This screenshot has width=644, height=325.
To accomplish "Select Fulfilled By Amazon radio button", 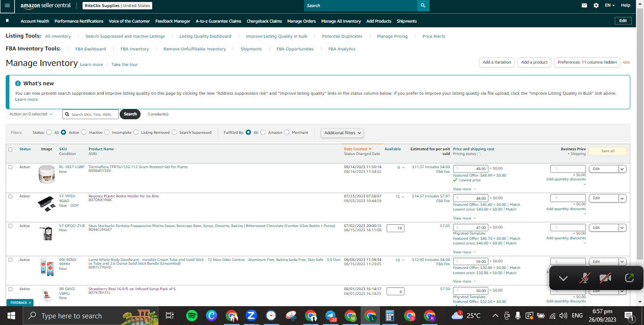I will [263, 132].
